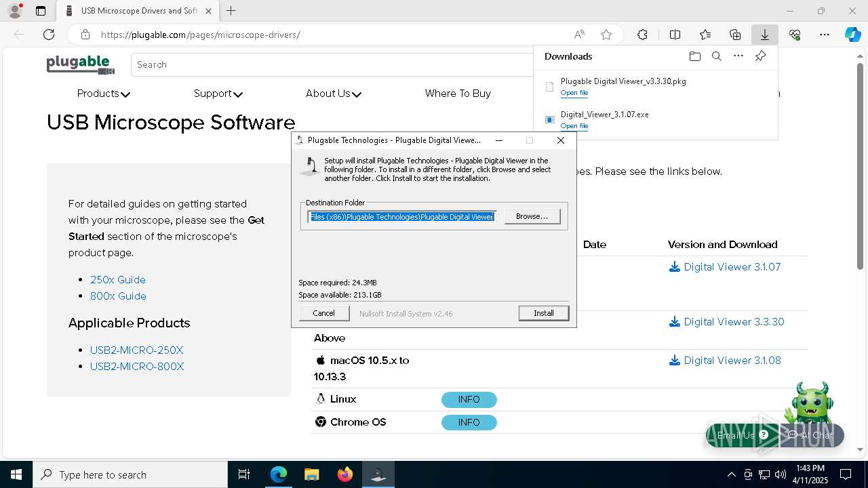The width and height of the screenshot is (868, 488).
Task: Click the Plugable site search field
Action: [332, 64]
